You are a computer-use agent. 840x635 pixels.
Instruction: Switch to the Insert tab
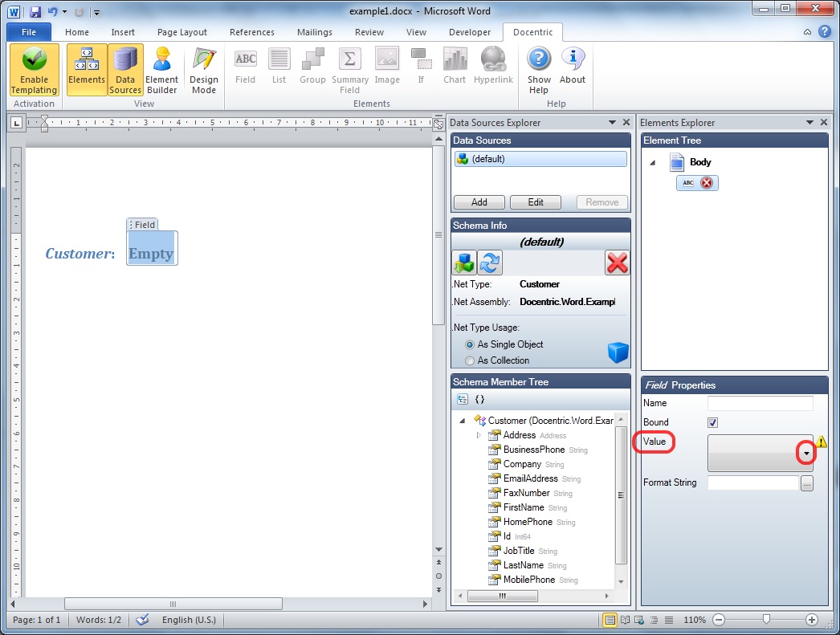pos(123,32)
